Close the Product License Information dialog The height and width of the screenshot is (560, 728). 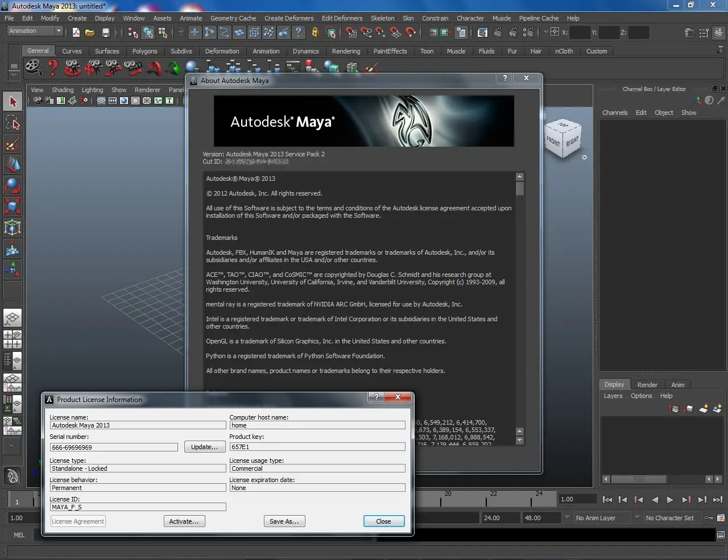point(384,521)
